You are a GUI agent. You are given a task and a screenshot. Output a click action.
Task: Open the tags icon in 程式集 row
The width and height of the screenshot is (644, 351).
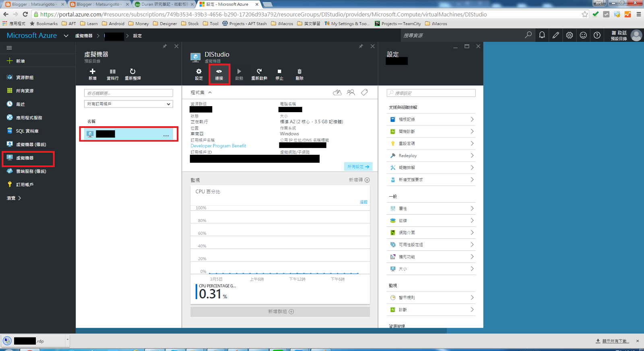click(x=364, y=92)
